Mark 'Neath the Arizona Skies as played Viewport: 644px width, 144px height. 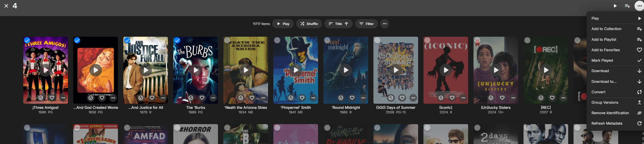[x=241, y=98]
